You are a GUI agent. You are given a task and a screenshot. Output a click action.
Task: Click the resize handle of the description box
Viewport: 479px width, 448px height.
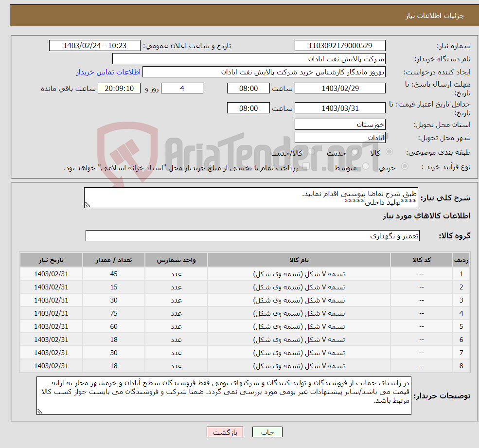[88, 205]
